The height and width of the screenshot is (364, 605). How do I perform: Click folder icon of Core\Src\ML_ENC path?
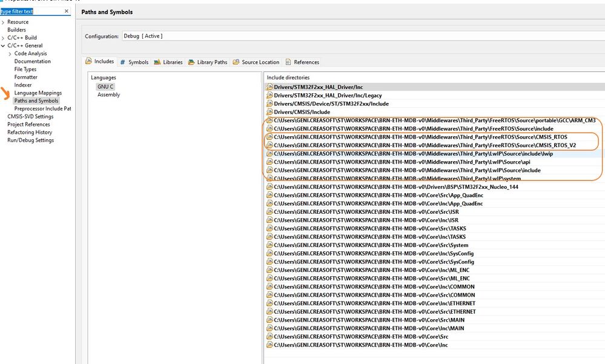click(x=269, y=279)
